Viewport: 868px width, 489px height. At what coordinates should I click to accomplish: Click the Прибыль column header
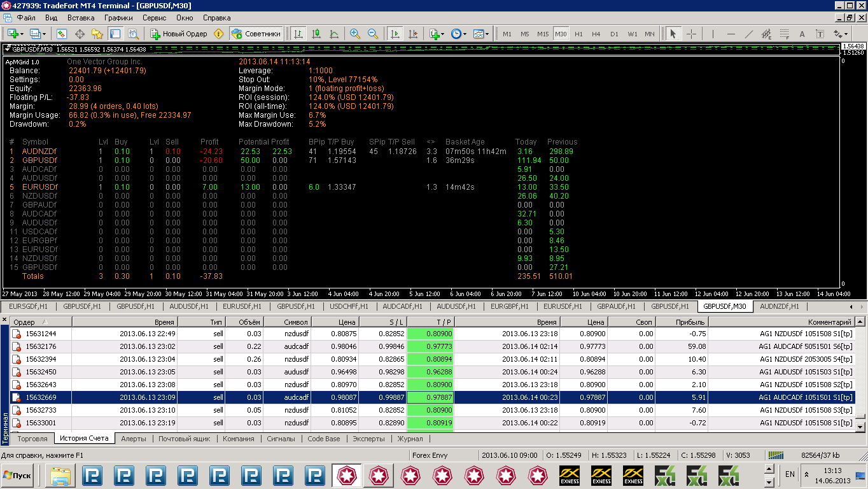point(681,322)
